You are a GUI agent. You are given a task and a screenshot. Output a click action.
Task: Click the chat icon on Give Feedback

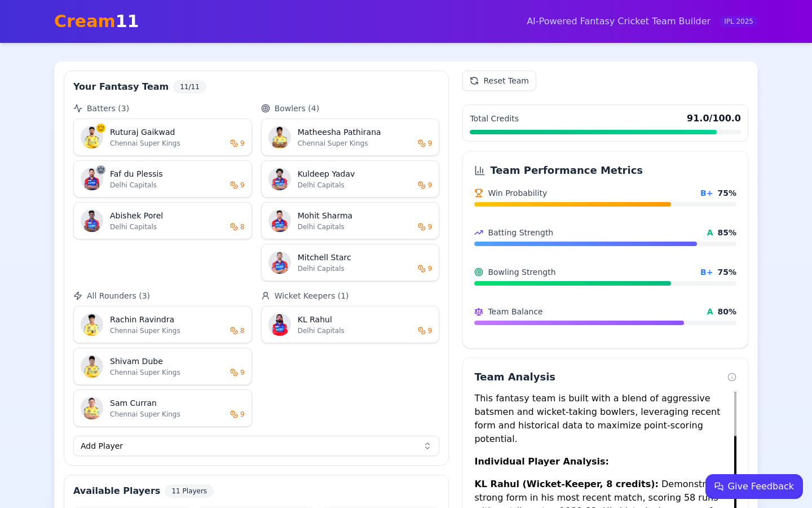point(719,487)
